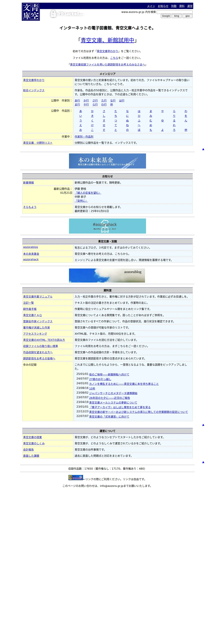Screen dimensions: 215x644
Task: Open 青空文庫 分野別リスト
Action: pos(38,143)
